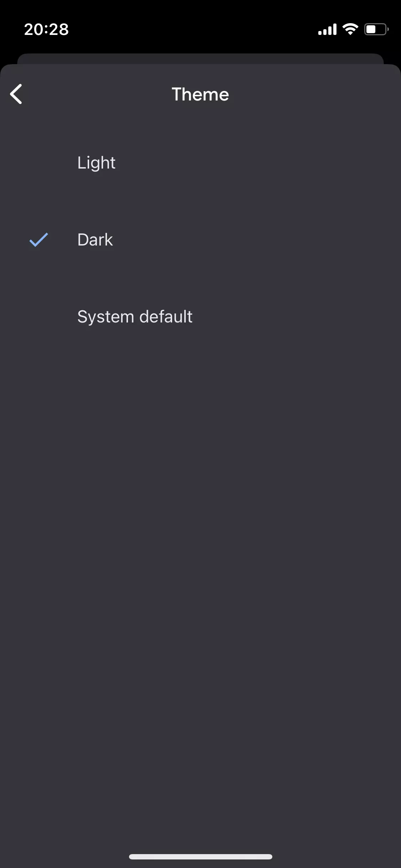Tap the empty check slot left of System default
Viewport: 401px width, 868px height.
(x=38, y=317)
